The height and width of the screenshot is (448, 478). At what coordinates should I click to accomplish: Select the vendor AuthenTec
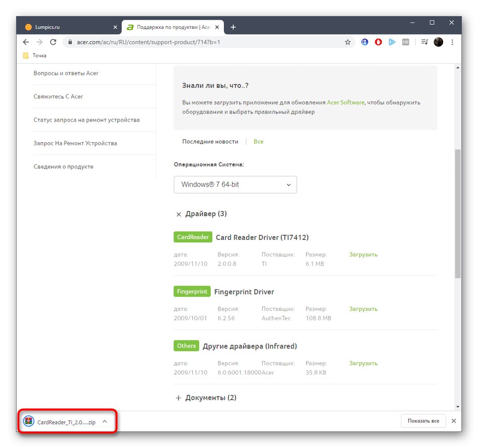pyautogui.click(x=276, y=318)
